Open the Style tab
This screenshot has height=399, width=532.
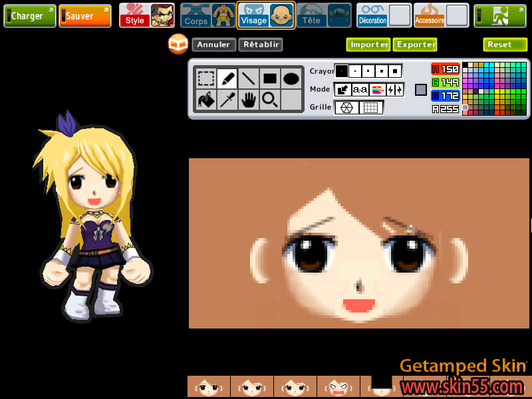(147, 15)
